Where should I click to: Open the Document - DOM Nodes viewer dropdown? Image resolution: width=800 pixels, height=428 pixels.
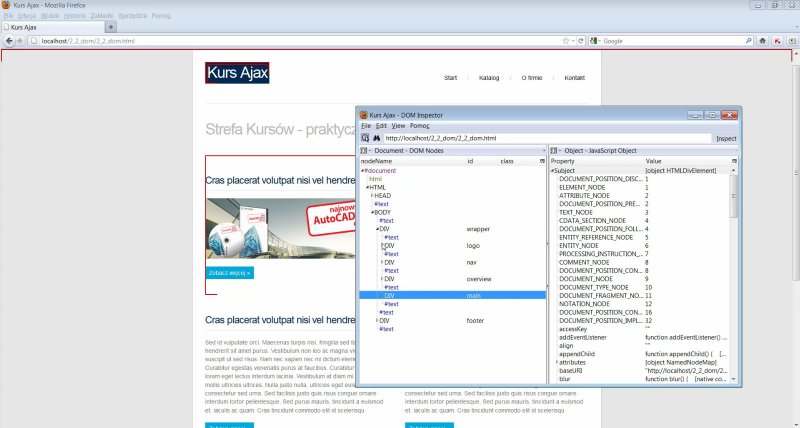click(x=364, y=150)
